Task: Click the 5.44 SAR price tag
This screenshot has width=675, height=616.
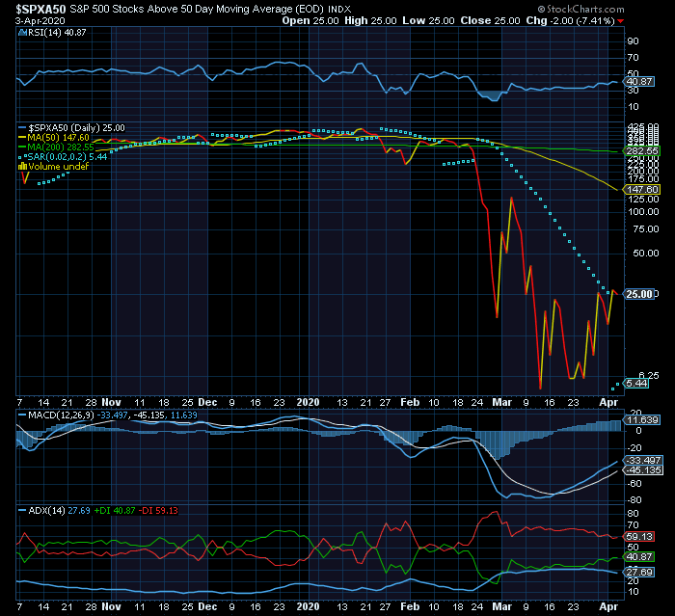Action: tap(636, 383)
